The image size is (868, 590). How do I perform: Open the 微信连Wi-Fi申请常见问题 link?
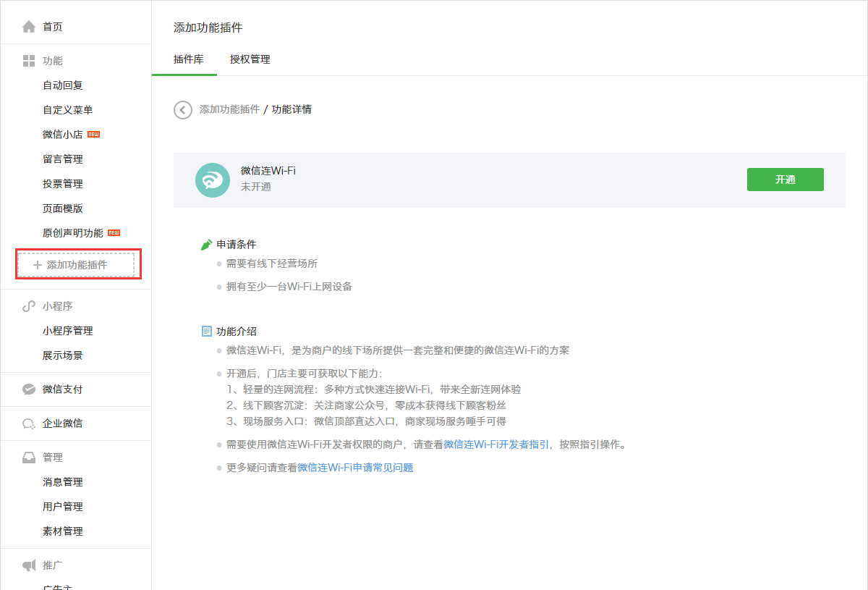point(355,468)
